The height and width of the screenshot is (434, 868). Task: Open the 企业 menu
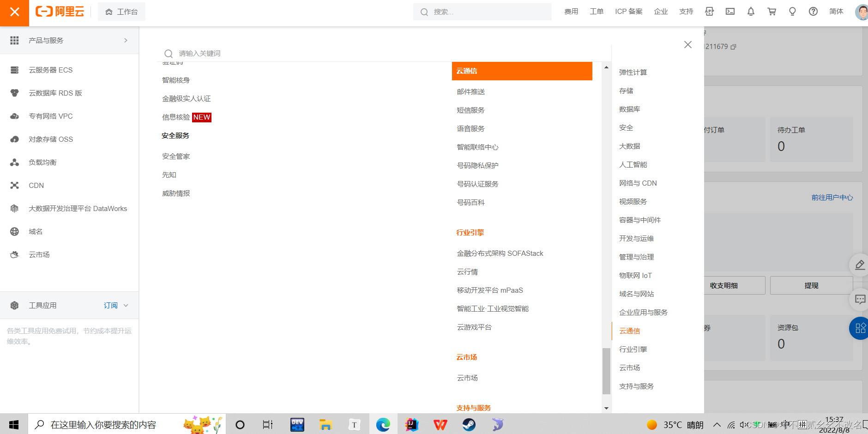(x=661, y=12)
